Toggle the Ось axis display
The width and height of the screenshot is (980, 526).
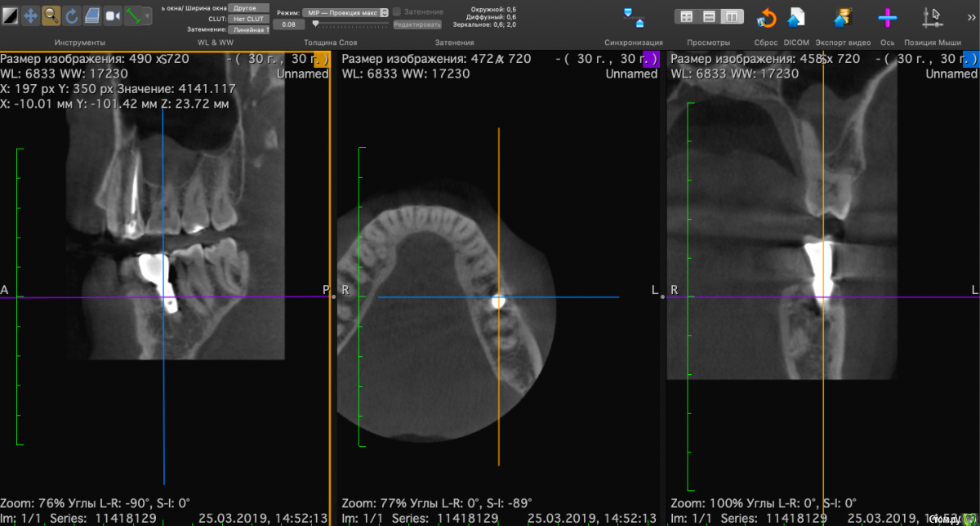(x=887, y=17)
